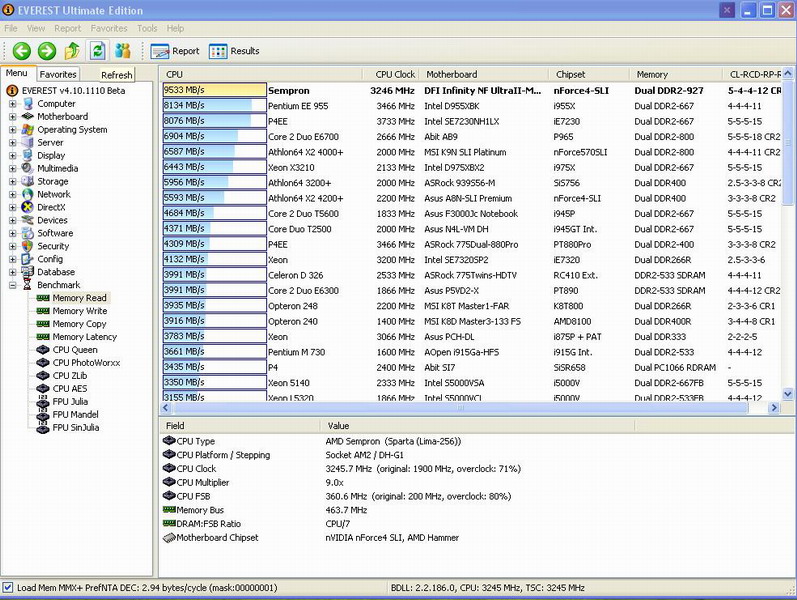797x600 pixels.
Task: Open the Report toolbar button
Action: coord(175,51)
